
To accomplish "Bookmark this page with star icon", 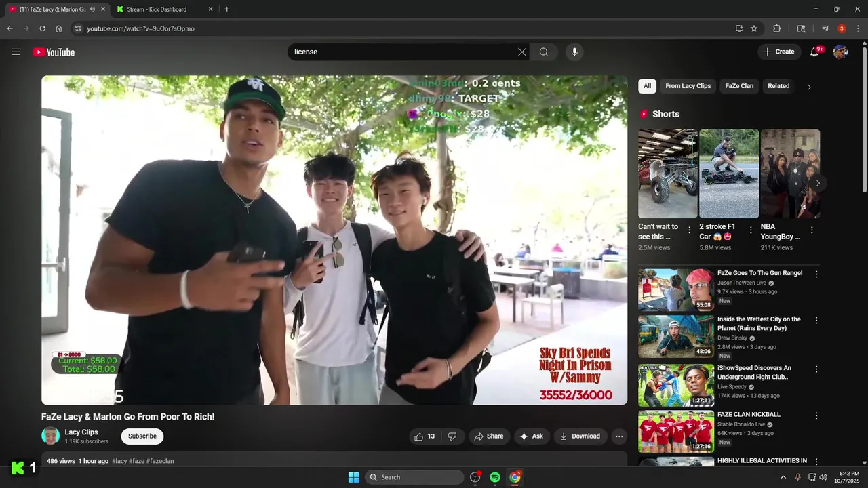I will coord(754,28).
